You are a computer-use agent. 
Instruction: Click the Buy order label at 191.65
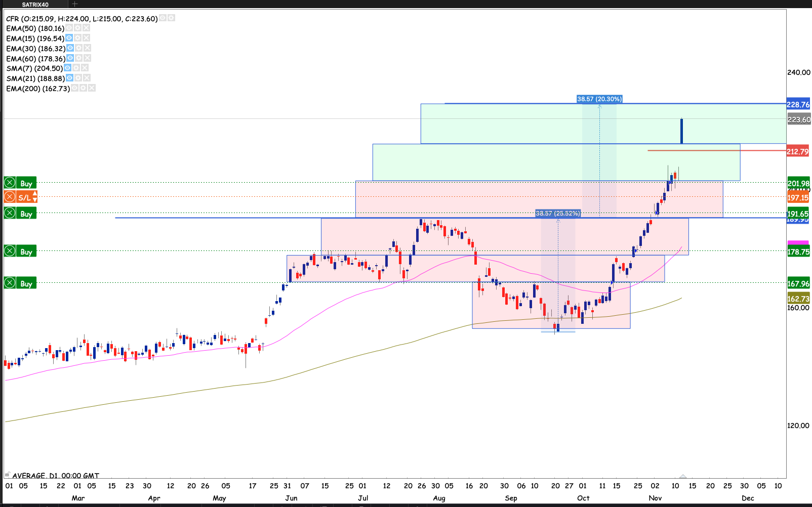[26, 214]
